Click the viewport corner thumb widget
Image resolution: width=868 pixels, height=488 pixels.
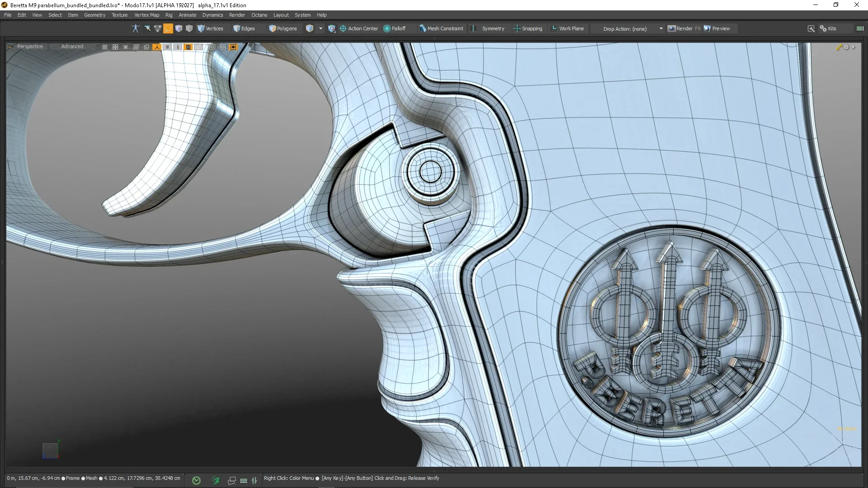click(10, 47)
